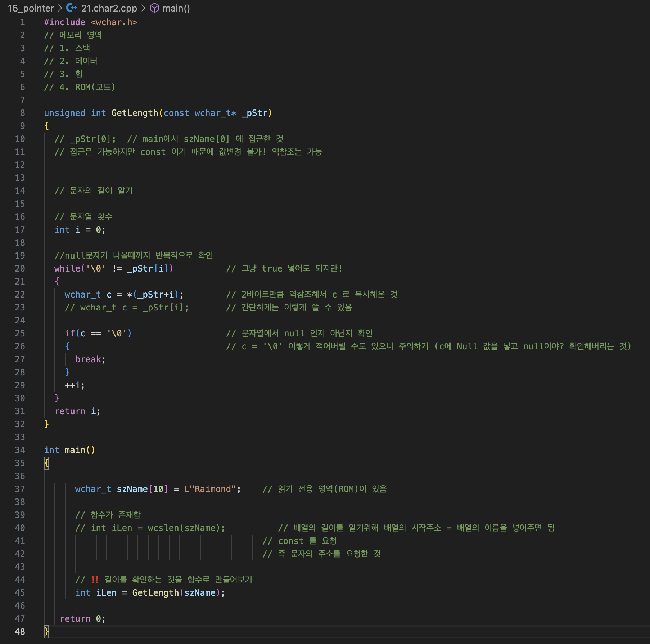650x644 pixels.
Task: Click 'return 0;' on line 47
Action: [x=82, y=619]
